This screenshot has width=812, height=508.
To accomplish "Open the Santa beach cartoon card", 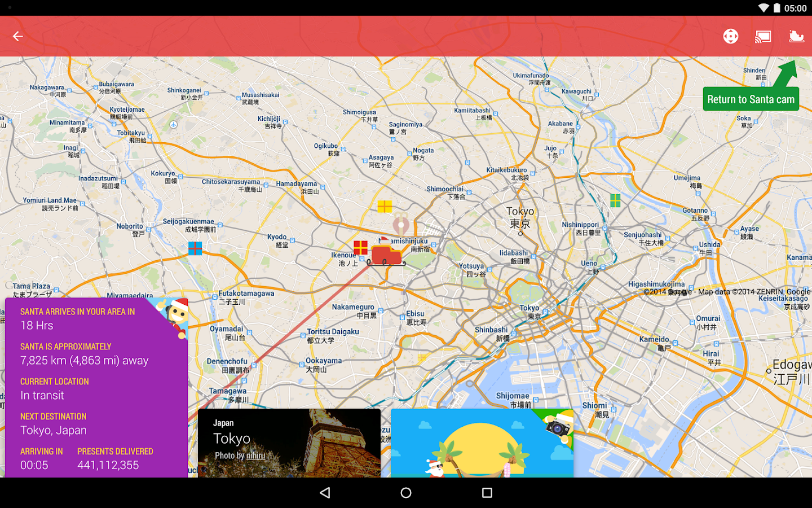I will 483,443.
